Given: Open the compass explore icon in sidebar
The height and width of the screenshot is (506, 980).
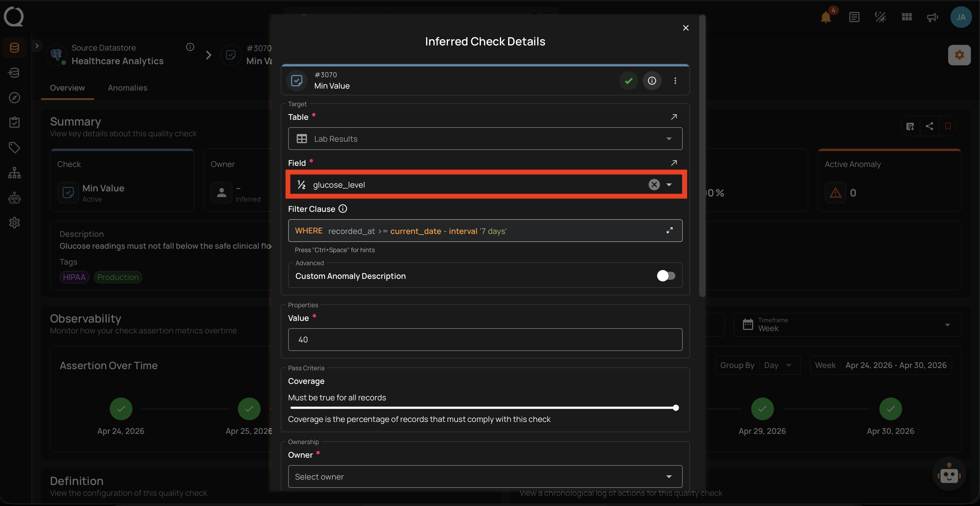Looking at the screenshot, I should pos(14,98).
